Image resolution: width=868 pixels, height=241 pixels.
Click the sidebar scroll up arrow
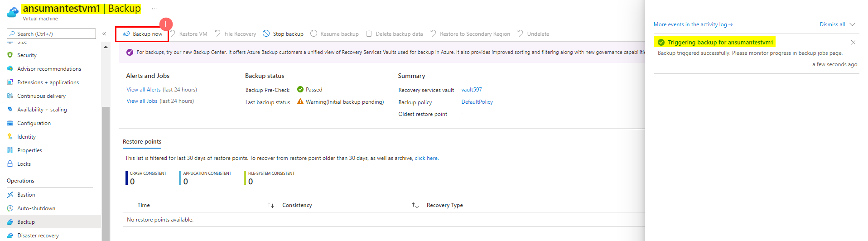[x=106, y=47]
